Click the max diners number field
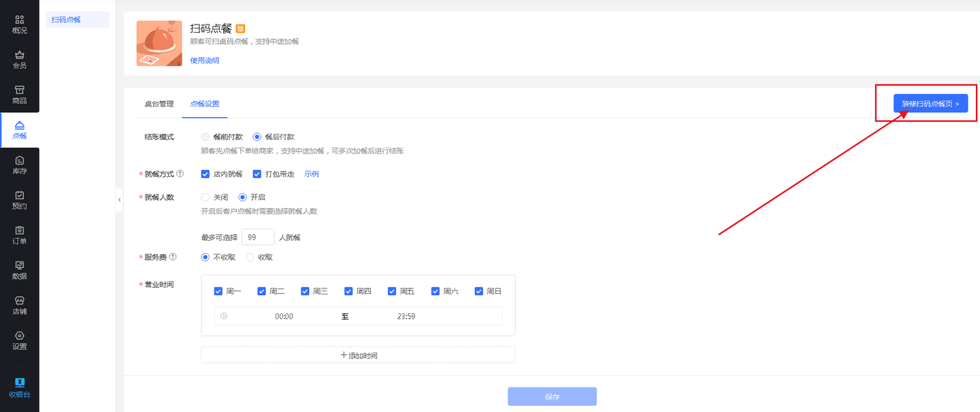Screen dimensions: 980x412 pyautogui.click(x=257, y=237)
